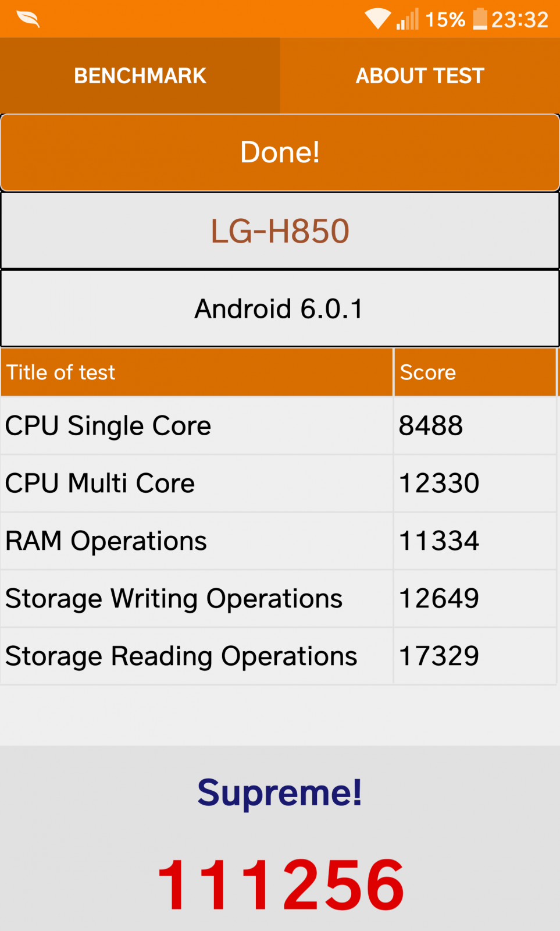Select the Storage Reading Operations score 17329
The image size is (560, 931).
[x=439, y=656]
